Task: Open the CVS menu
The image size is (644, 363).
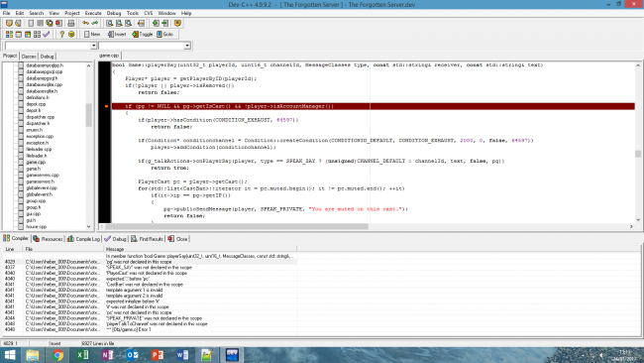Action: coord(149,13)
